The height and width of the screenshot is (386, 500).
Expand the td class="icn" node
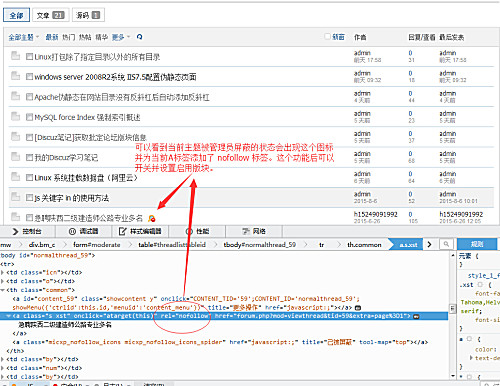pyautogui.click(x=3, y=272)
